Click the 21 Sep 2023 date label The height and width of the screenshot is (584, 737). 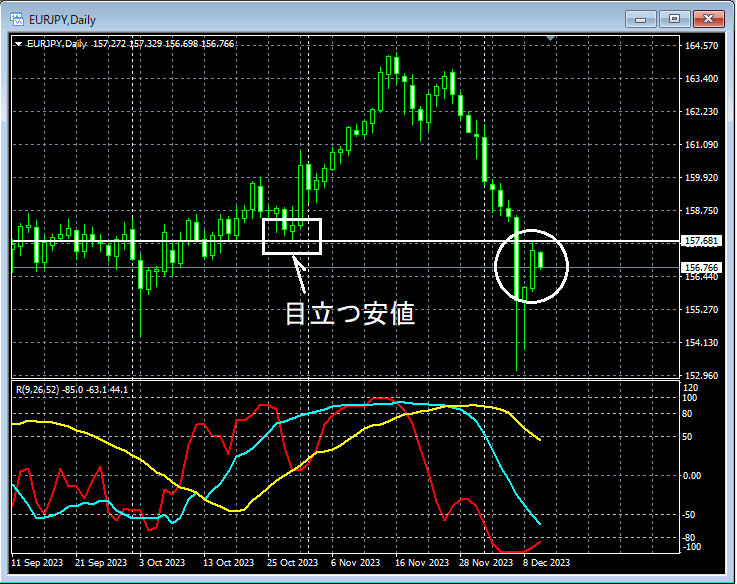(x=101, y=562)
